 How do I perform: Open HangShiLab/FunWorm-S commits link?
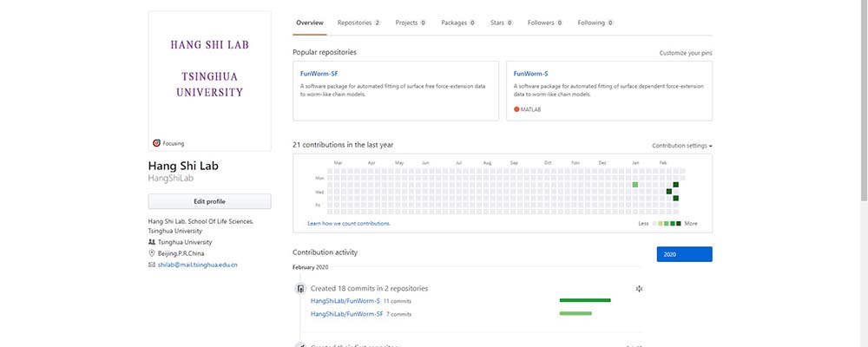[345, 300]
